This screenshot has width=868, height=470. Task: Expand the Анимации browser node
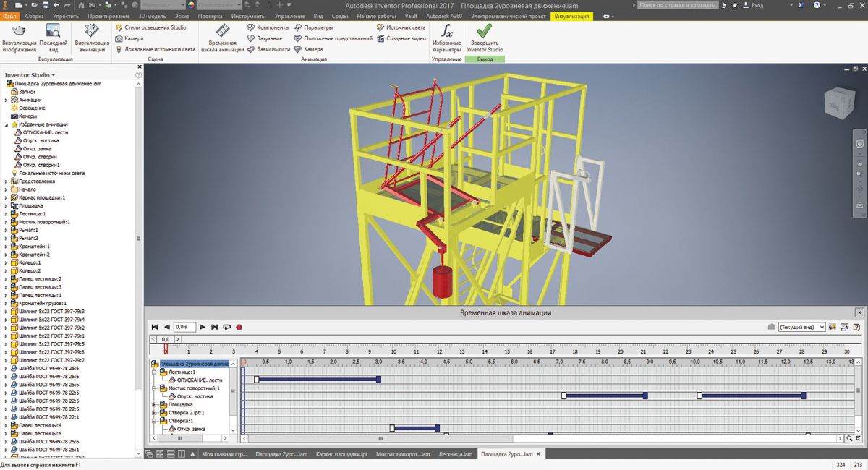tap(7, 100)
